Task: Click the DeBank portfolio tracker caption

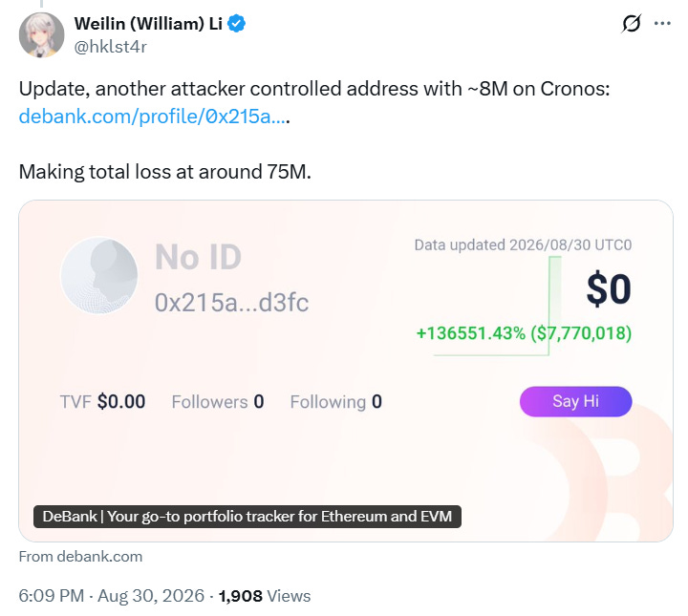Action: (247, 517)
